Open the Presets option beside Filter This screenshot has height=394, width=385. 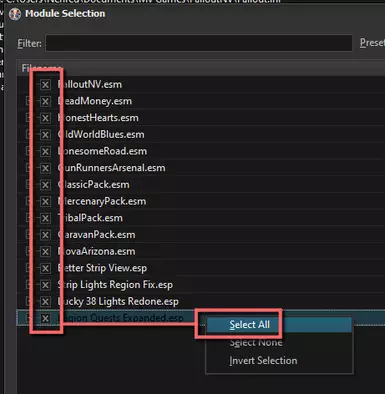[372, 43]
